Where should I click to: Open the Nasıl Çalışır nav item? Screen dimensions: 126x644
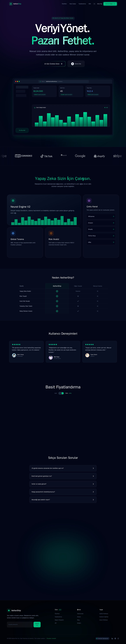point(73,4)
